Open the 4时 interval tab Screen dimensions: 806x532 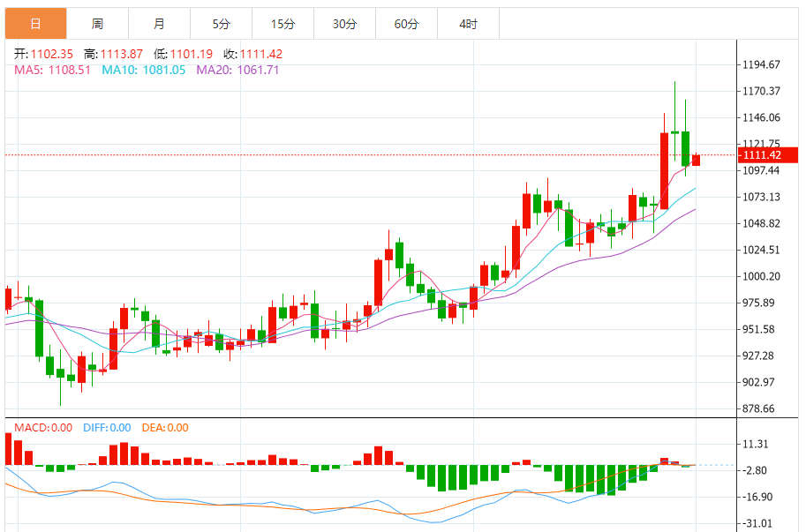coord(468,24)
